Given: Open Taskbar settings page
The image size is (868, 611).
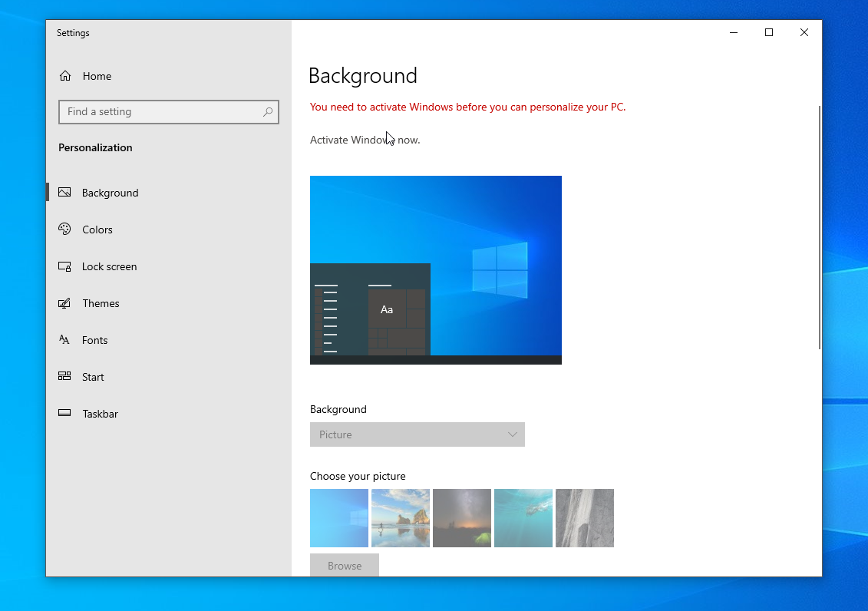Looking at the screenshot, I should [169, 414].
